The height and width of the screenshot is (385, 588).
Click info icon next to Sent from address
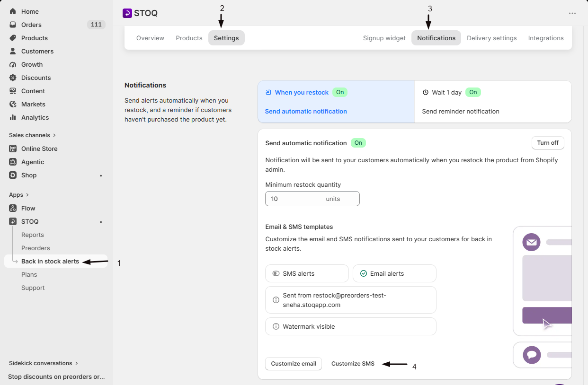tap(276, 300)
